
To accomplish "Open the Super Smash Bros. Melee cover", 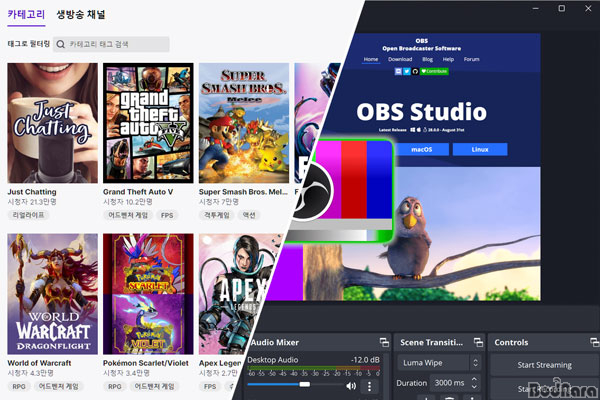I will [244, 123].
